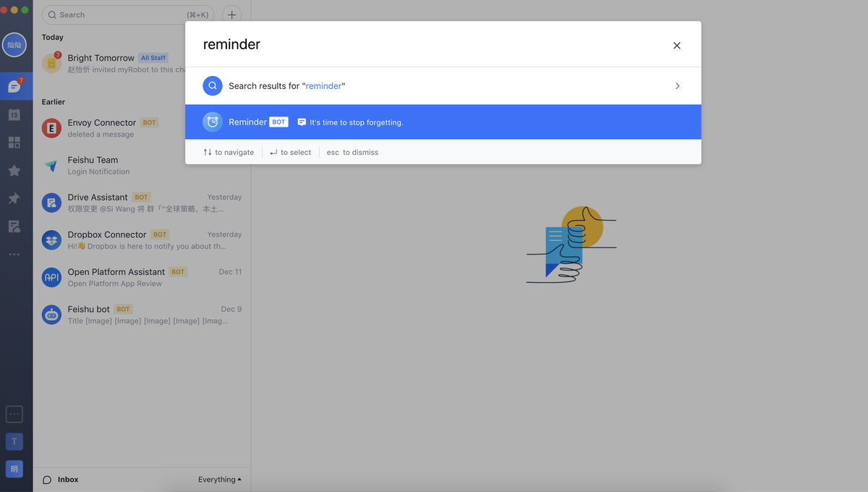
Task: Click the 'Dec 9' date label
Action: coord(231,309)
